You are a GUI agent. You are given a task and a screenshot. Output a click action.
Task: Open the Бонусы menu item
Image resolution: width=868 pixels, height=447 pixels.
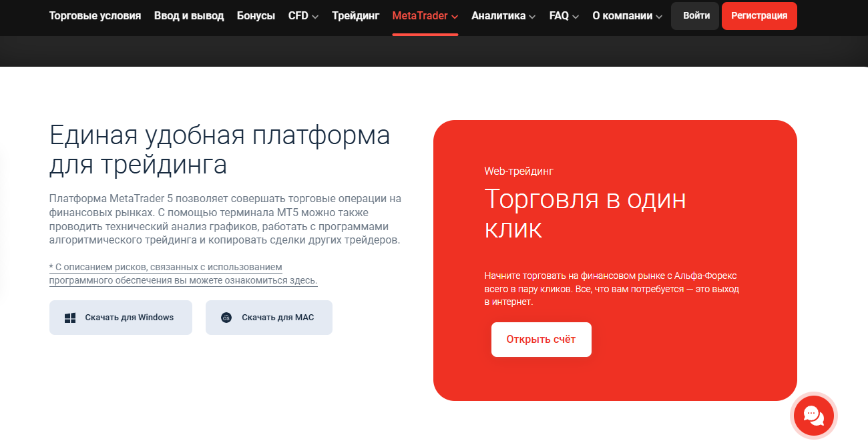(x=256, y=16)
